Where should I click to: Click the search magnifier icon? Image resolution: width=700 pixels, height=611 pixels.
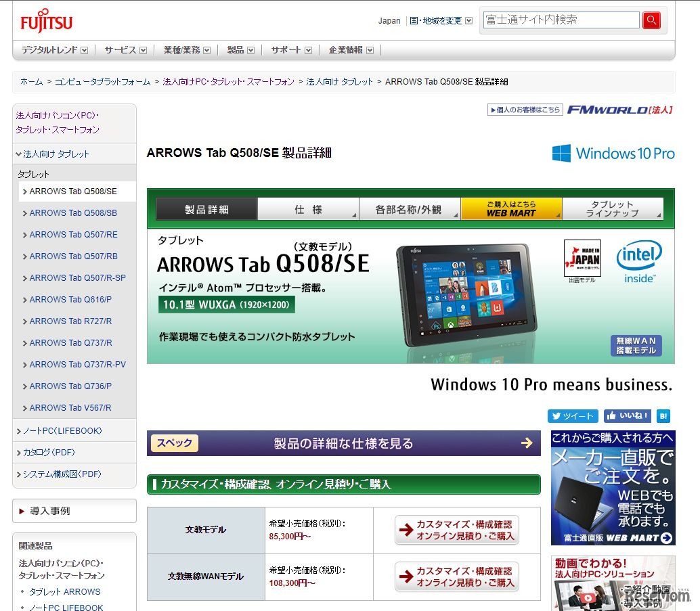coord(651,20)
